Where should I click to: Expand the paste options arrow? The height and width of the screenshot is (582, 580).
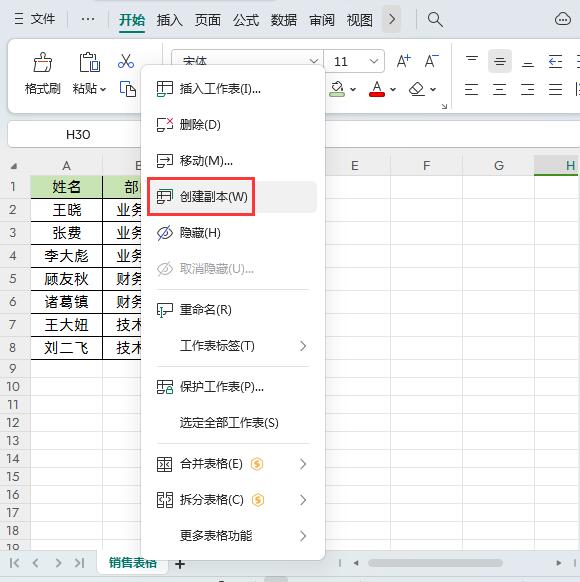pyautogui.click(x=103, y=89)
